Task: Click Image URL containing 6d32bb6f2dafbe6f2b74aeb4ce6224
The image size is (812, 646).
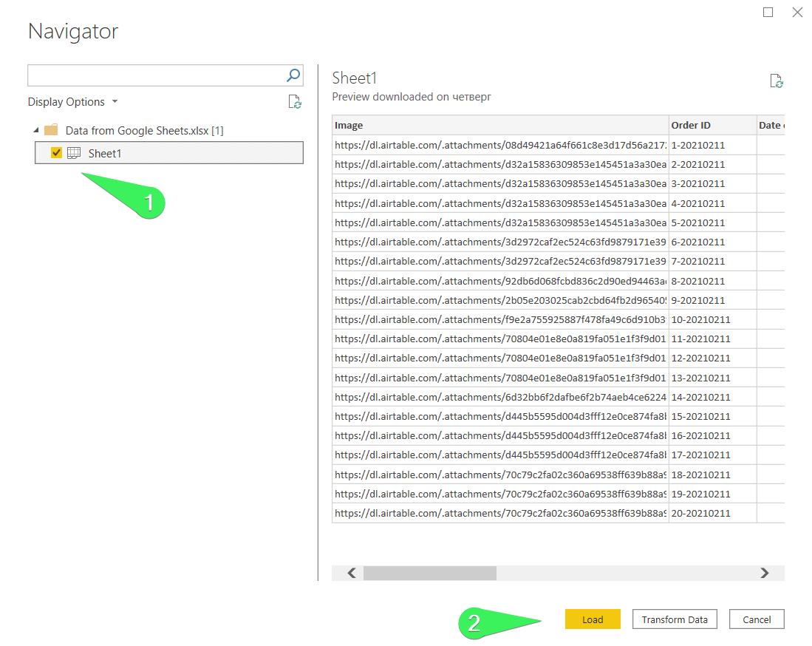Action: coord(500,397)
